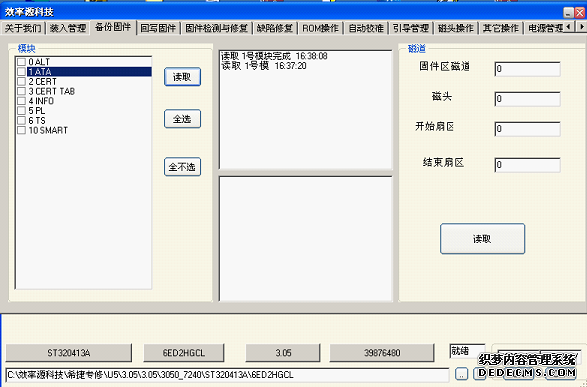Switch to the 装入管理 tab
This screenshot has width=587, height=387.
point(68,28)
